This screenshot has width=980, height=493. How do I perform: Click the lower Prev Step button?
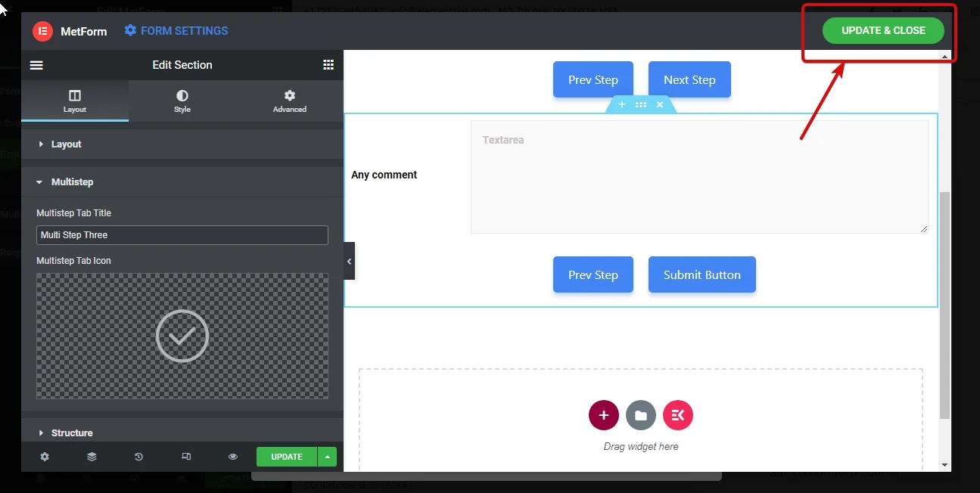point(593,274)
